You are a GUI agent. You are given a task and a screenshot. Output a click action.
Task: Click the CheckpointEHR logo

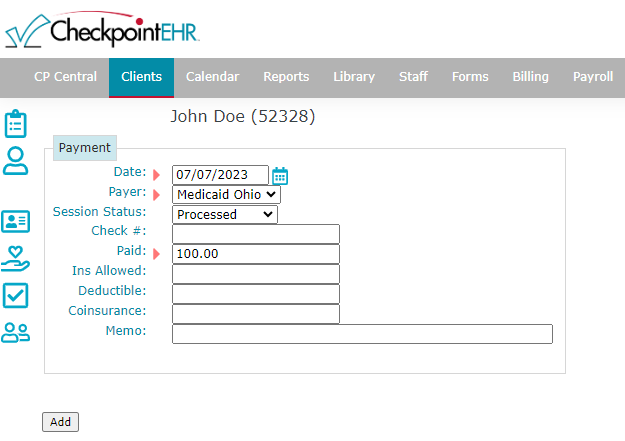tap(103, 30)
